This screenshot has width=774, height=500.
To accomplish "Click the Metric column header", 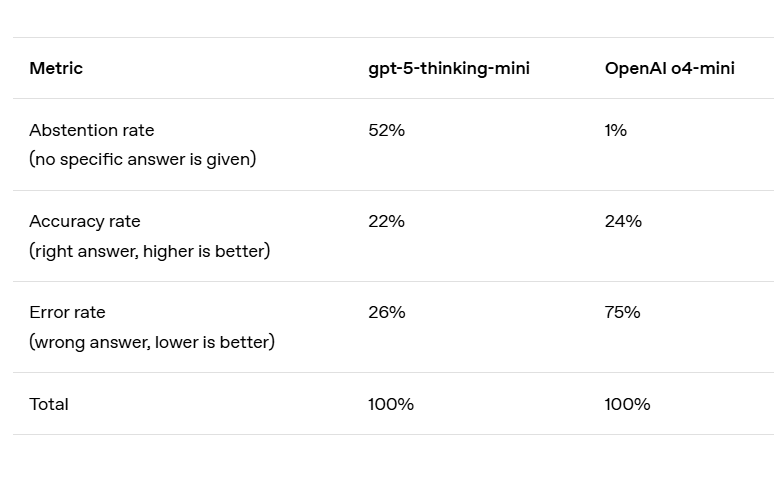I will (x=56, y=68).
